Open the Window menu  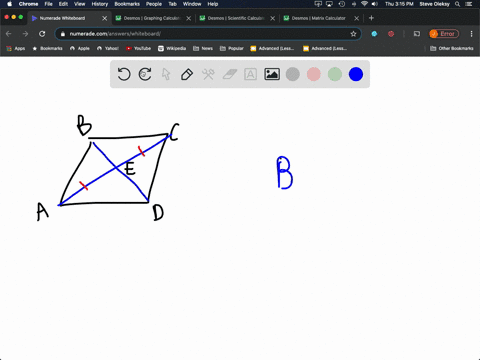point(192,4)
